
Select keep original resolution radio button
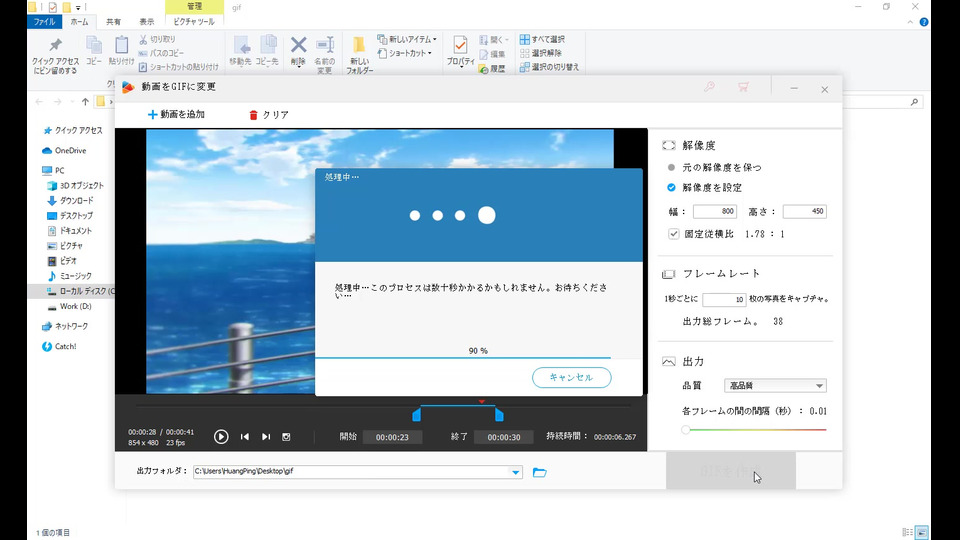(x=672, y=167)
